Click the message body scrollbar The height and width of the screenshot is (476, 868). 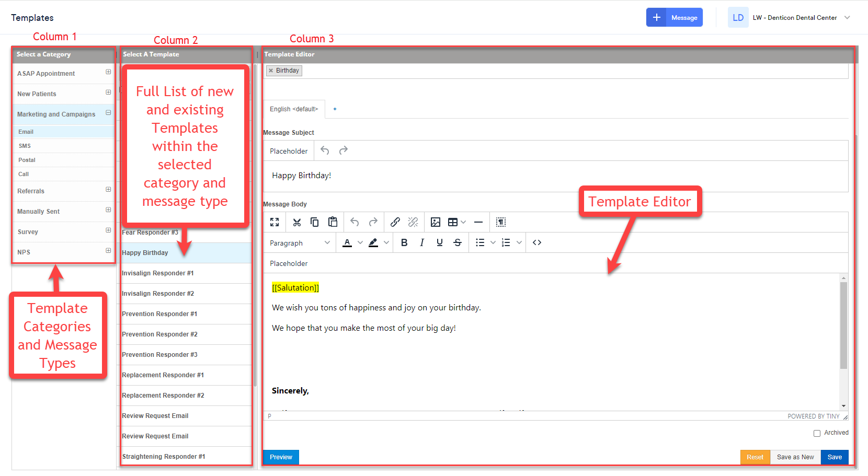pyautogui.click(x=843, y=325)
